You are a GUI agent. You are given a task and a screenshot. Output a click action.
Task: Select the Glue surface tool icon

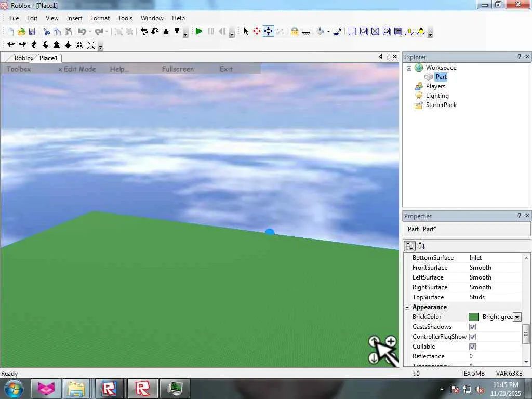[x=364, y=32]
